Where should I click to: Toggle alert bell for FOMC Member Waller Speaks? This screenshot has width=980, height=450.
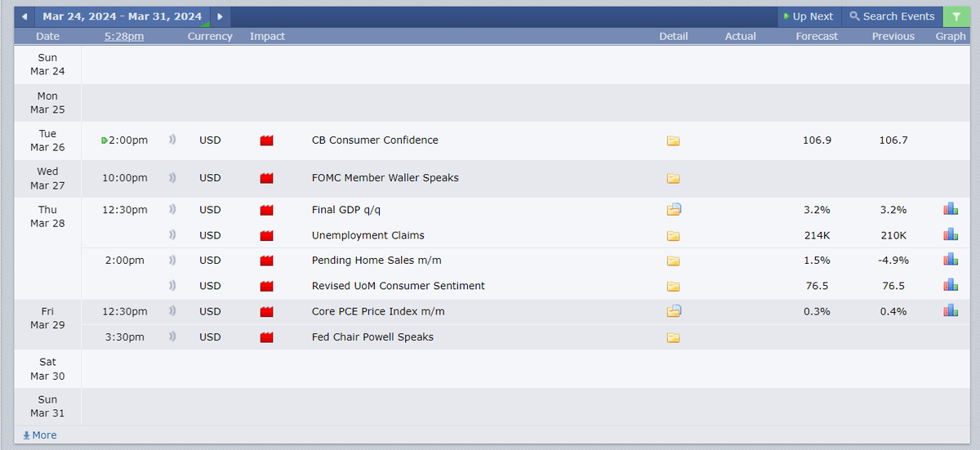point(172,178)
